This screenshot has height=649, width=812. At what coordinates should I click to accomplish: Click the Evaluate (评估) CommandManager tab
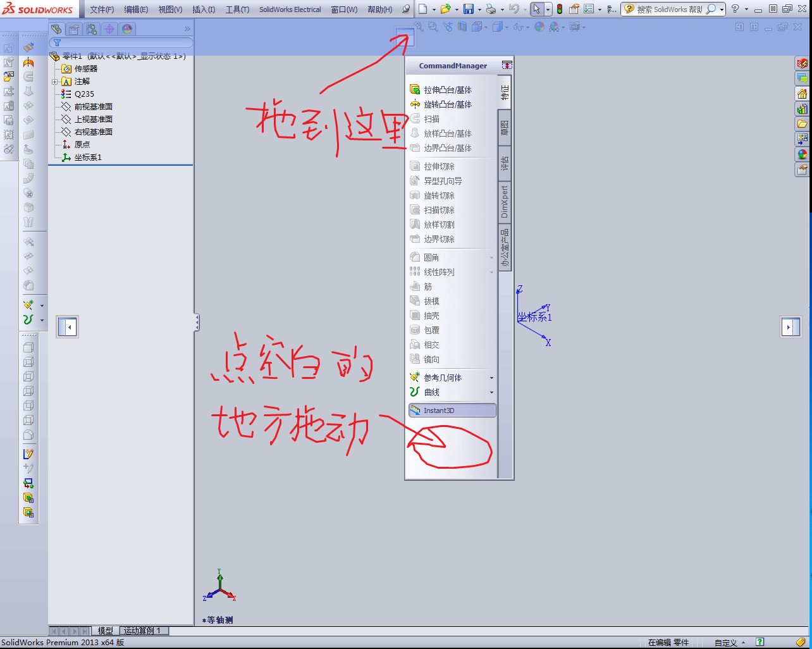pyautogui.click(x=505, y=163)
